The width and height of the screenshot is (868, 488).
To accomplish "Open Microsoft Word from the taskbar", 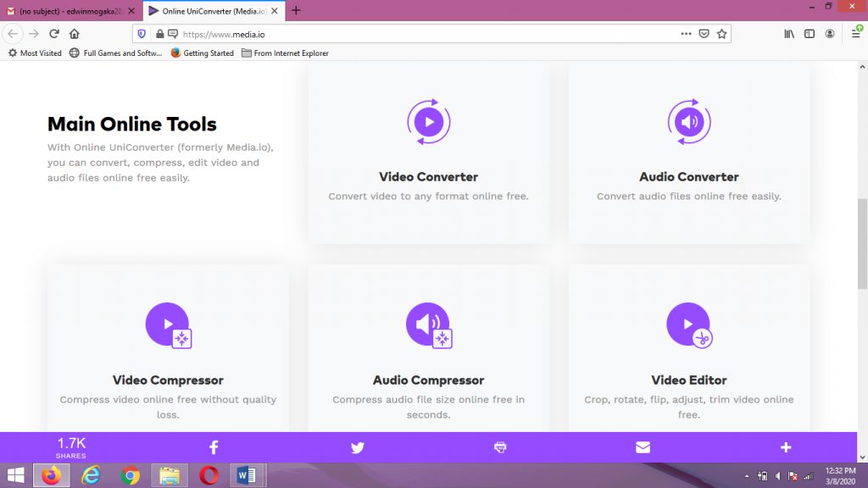I will pos(247,475).
